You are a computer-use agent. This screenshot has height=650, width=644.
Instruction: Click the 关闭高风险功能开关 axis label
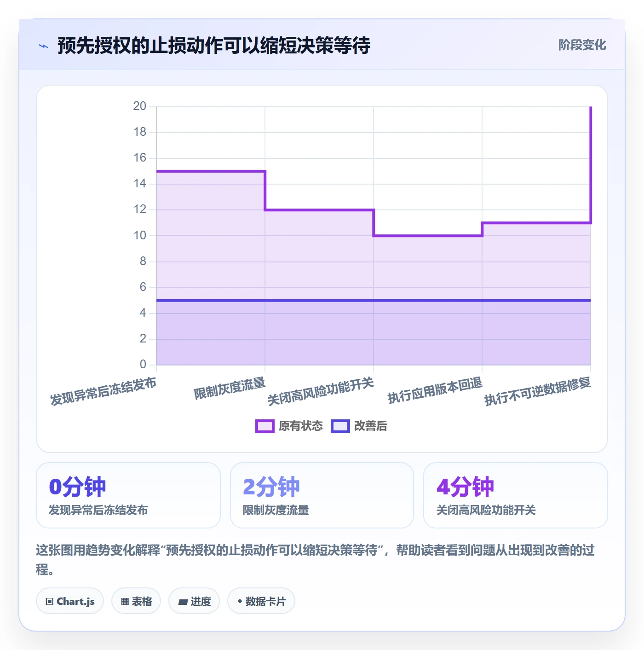pos(321,391)
